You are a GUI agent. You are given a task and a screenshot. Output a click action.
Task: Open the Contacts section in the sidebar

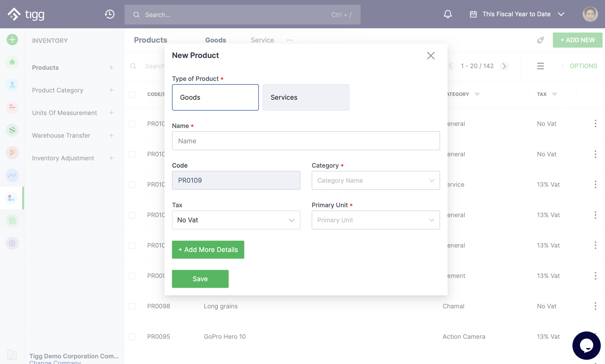tap(12, 85)
